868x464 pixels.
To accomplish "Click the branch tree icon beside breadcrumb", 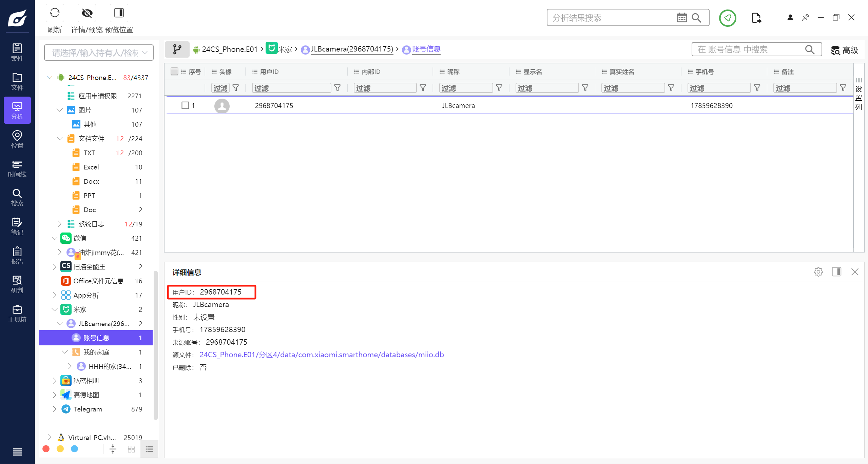I will click(177, 49).
